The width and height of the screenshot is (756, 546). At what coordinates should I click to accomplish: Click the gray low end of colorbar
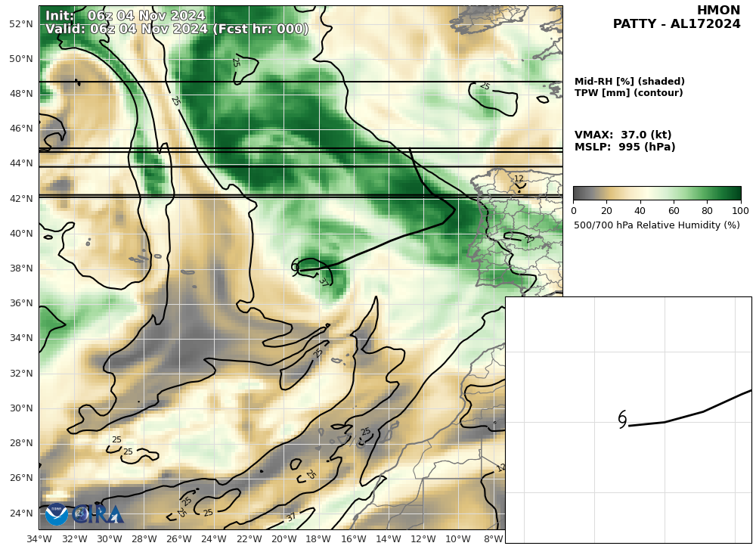coord(581,193)
